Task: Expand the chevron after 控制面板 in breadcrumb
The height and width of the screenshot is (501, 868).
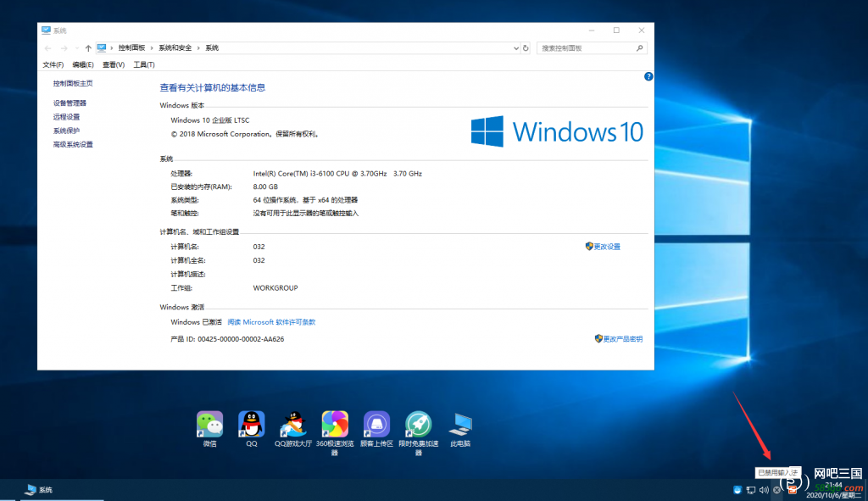Action: [152, 48]
